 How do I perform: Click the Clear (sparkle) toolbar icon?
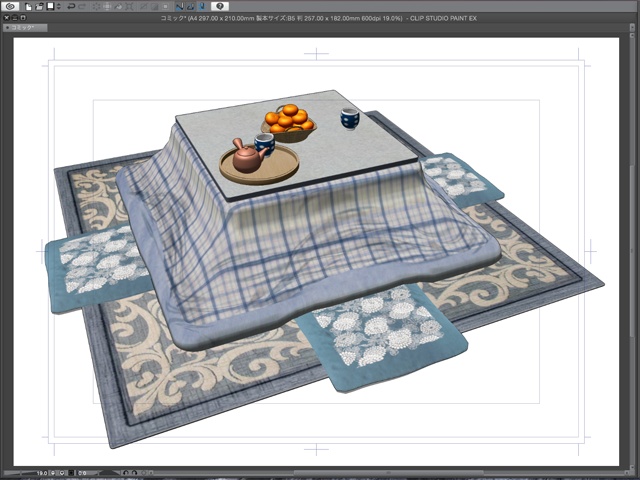[x=96, y=7]
